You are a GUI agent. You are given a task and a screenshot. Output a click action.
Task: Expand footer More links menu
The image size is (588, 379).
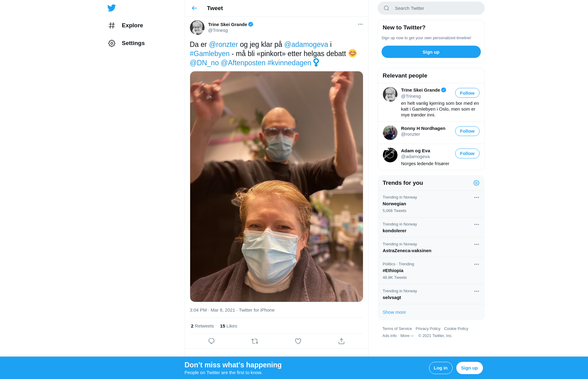(407, 336)
